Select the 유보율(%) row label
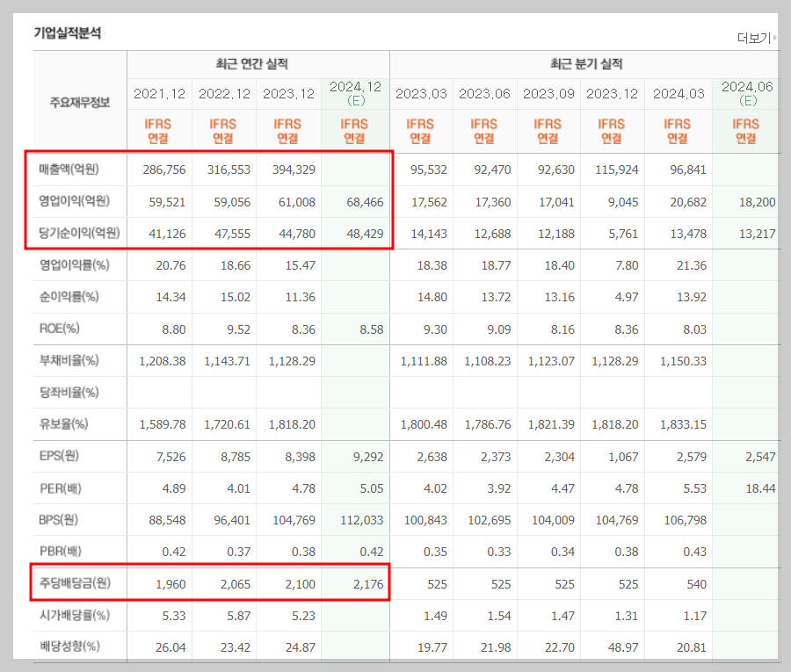The height and width of the screenshot is (672, 791). point(63,424)
